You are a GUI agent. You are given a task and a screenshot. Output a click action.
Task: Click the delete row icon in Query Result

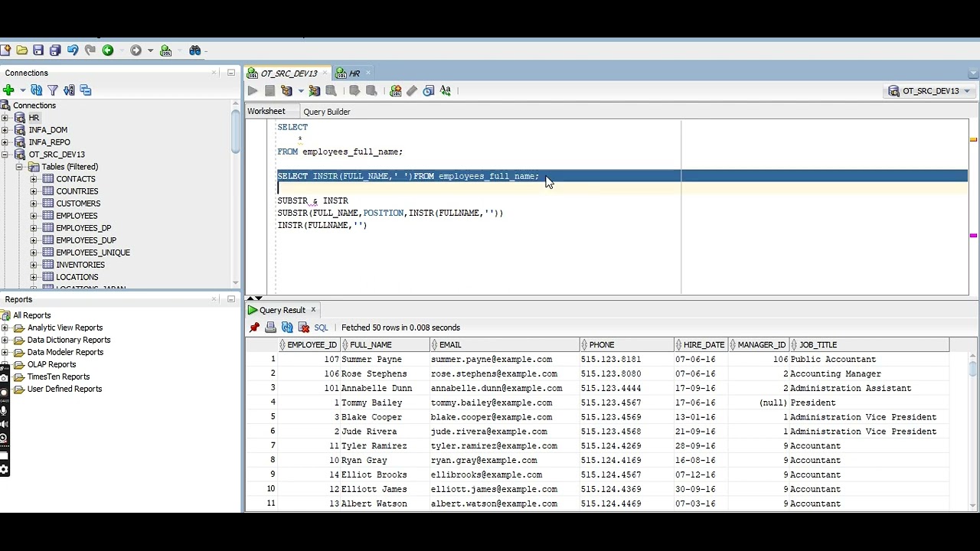(x=303, y=328)
